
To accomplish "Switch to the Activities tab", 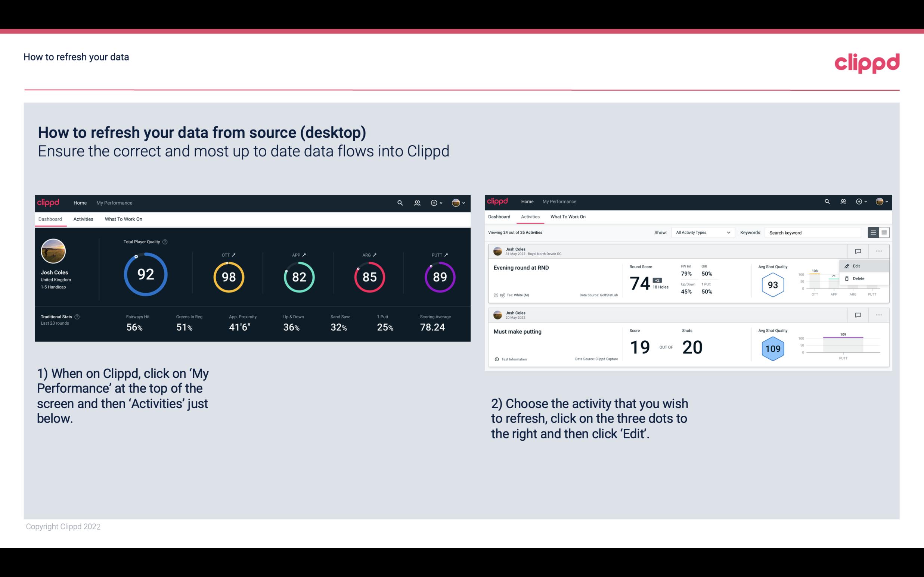I will [83, 218].
